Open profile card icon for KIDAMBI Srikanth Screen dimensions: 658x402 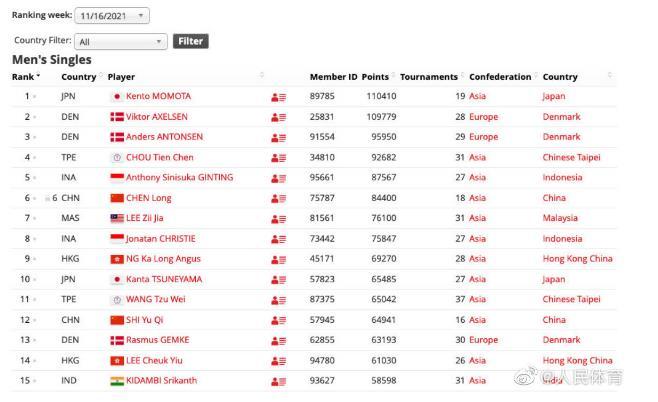click(x=278, y=381)
